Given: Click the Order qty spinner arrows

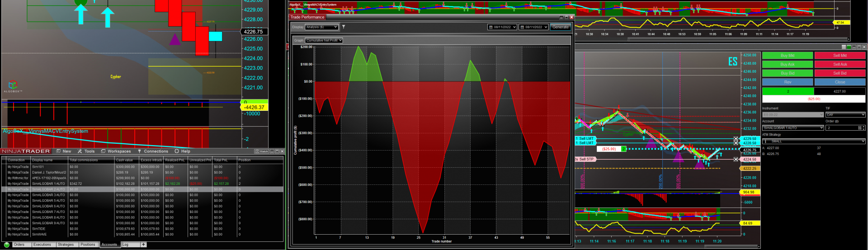Looking at the screenshot, I should click(x=863, y=128).
